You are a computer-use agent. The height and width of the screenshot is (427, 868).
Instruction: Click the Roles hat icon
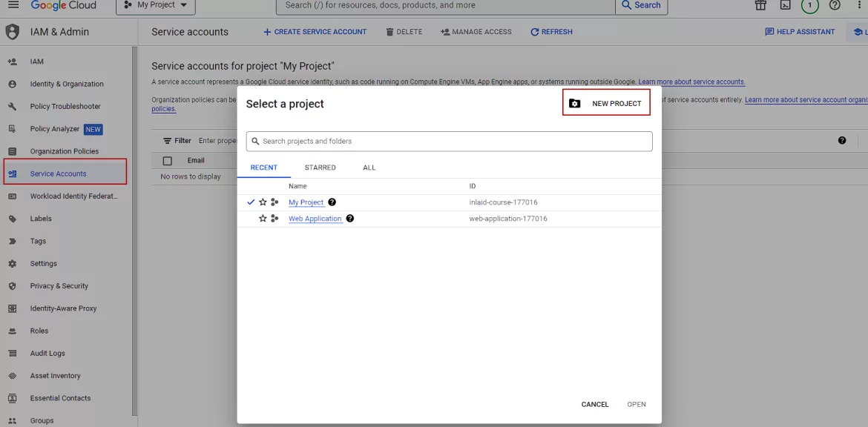tap(12, 331)
